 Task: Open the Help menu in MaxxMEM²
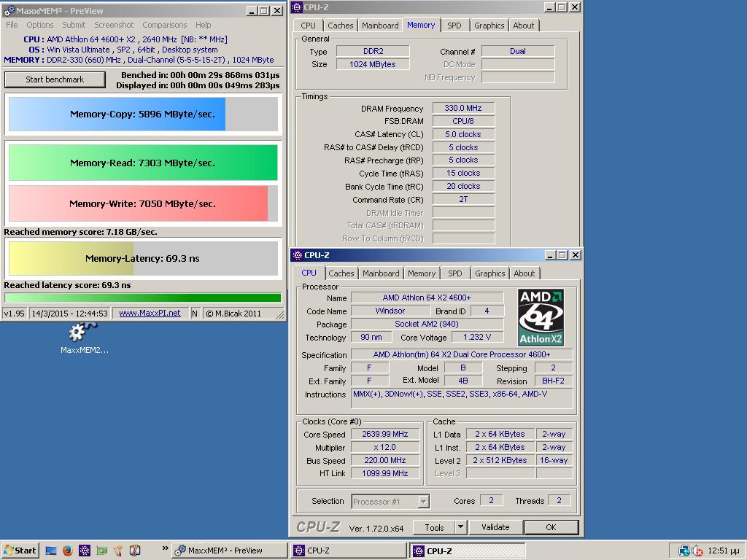[x=203, y=25]
